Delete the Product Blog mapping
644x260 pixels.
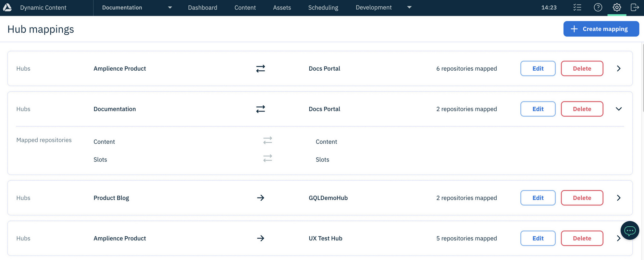tap(582, 198)
